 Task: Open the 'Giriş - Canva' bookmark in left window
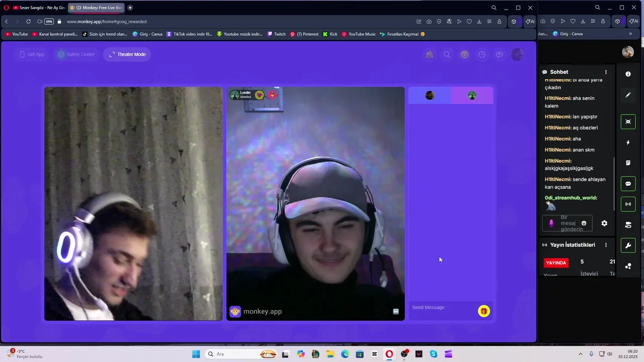pos(147,34)
